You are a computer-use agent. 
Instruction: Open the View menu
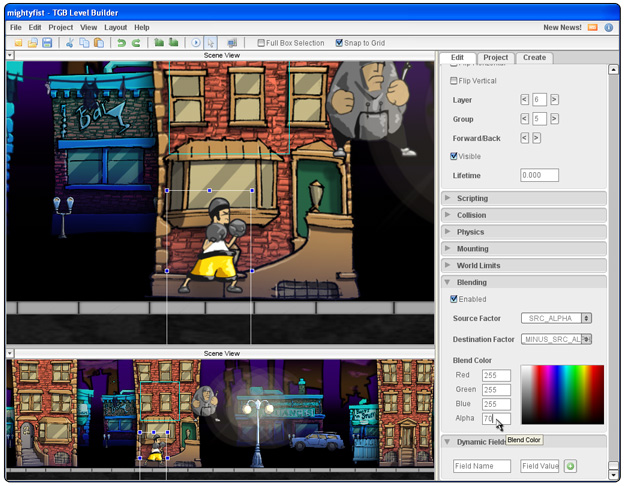(x=88, y=28)
